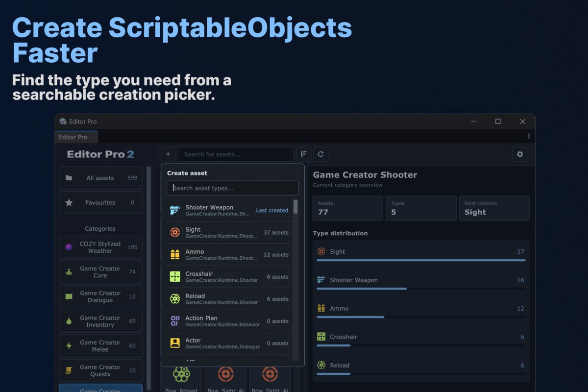588x392 pixels.
Task: Click the Ammo distribution bar
Action: [421, 317]
